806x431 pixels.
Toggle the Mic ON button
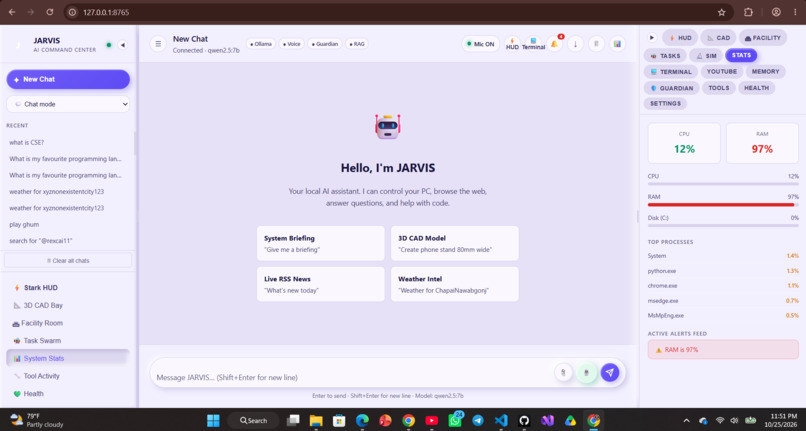pos(480,44)
